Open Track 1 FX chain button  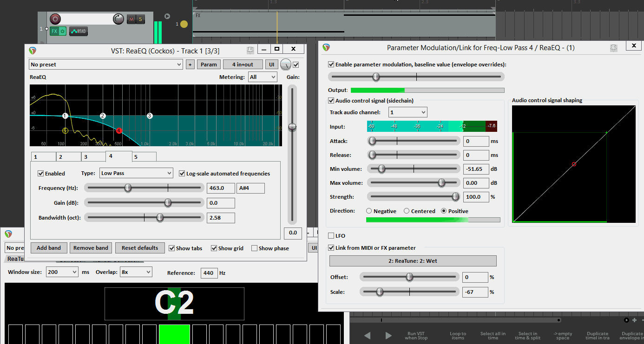pyautogui.click(x=54, y=32)
